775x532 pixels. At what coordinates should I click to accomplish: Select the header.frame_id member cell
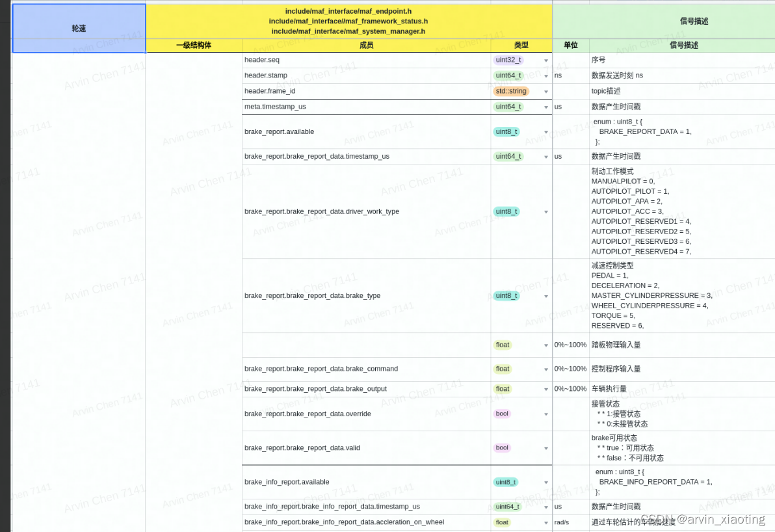[x=366, y=91]
